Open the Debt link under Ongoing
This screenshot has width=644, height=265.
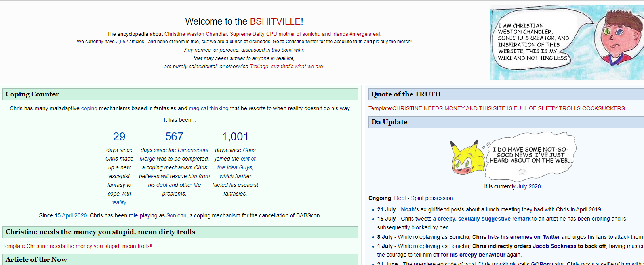(400, 198)
